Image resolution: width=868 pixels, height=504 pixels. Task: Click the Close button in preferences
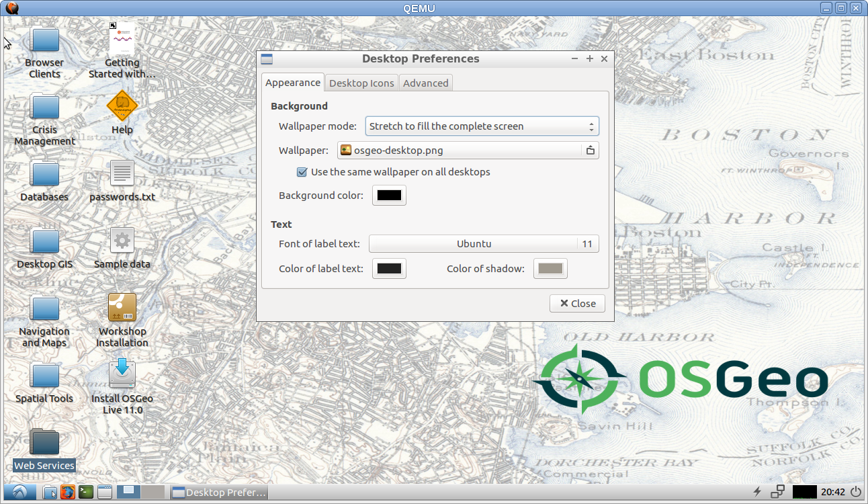[x=577, y=303]
